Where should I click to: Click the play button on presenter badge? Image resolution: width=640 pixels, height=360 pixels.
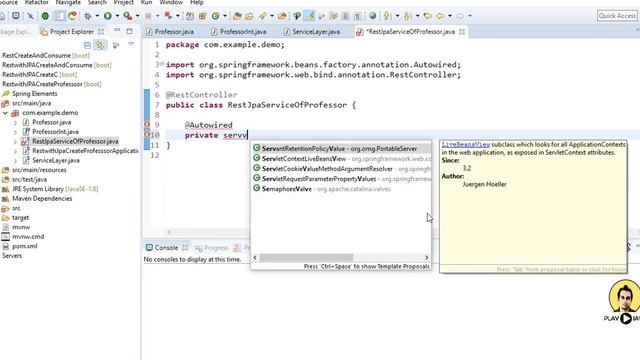[x=626, y=318]
